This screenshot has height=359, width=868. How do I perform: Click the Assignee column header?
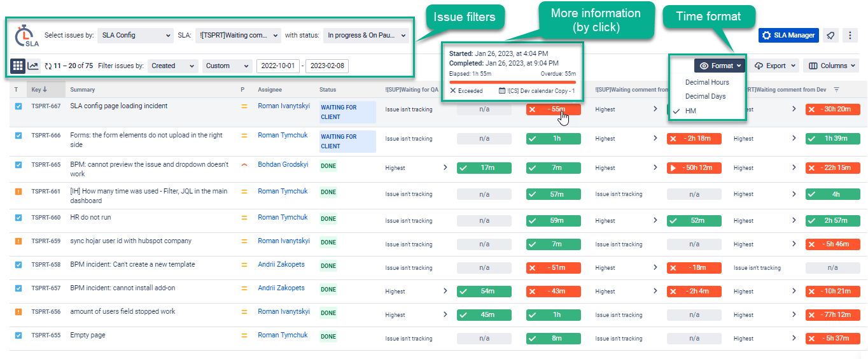(x=270, y=90)
